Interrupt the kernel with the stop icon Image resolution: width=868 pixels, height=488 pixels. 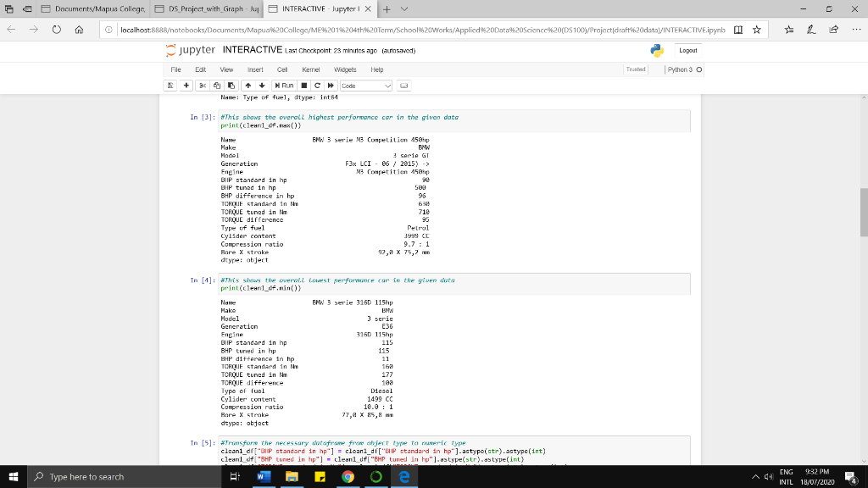(x=303, y=85)
